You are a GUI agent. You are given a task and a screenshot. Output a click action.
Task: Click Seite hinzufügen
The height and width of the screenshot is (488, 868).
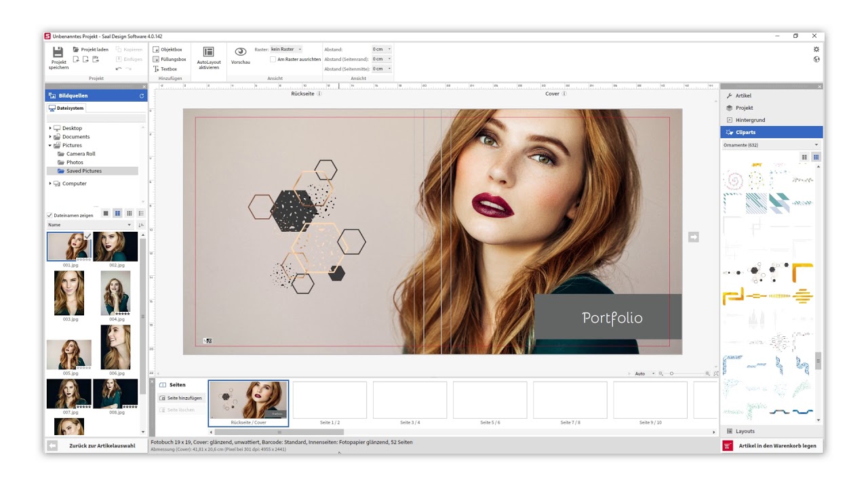[x=180, y=398]
